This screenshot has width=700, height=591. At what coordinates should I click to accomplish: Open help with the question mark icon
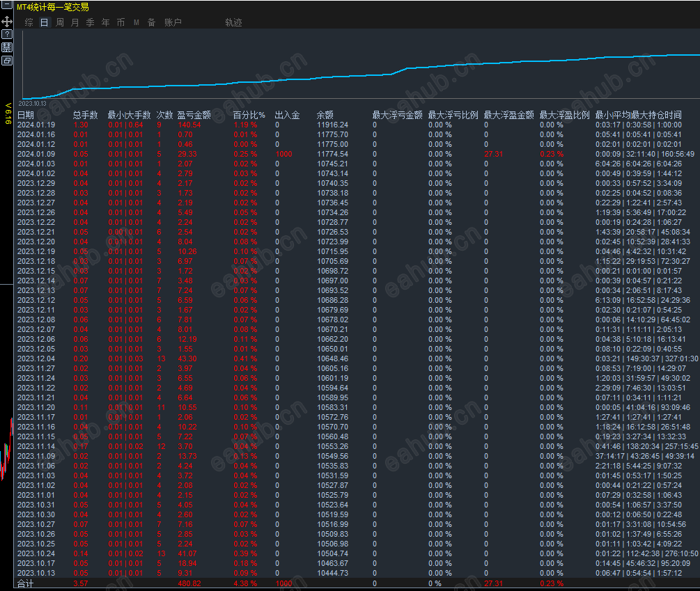(7, 34)
